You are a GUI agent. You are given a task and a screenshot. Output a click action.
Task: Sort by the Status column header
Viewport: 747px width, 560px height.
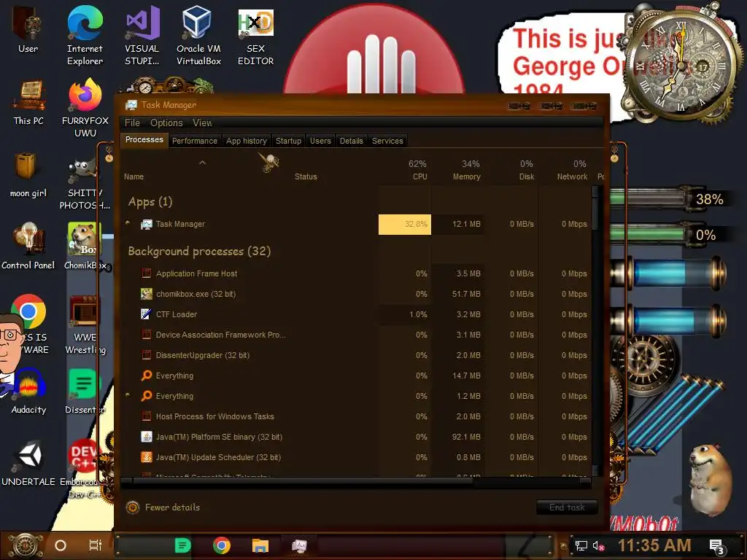tap(306, 176)
